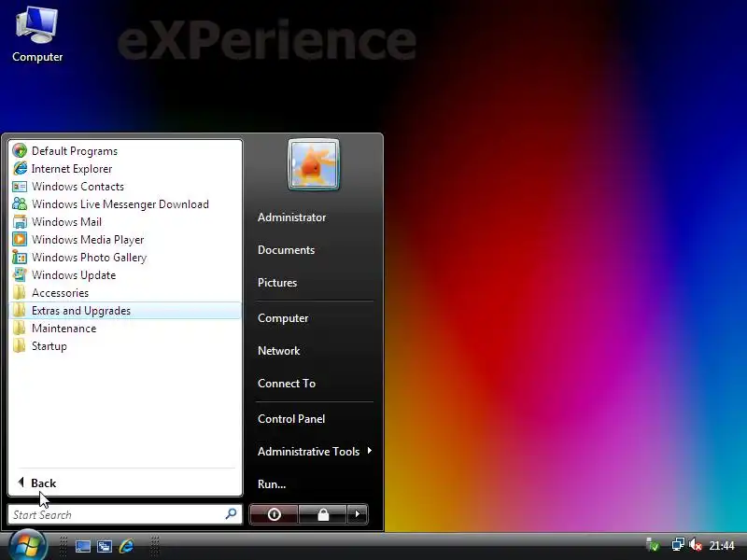The width and height of the screenshot is (747, 560).
Task: Select the Computer desktop icon
Action: [x=37, y=35]
